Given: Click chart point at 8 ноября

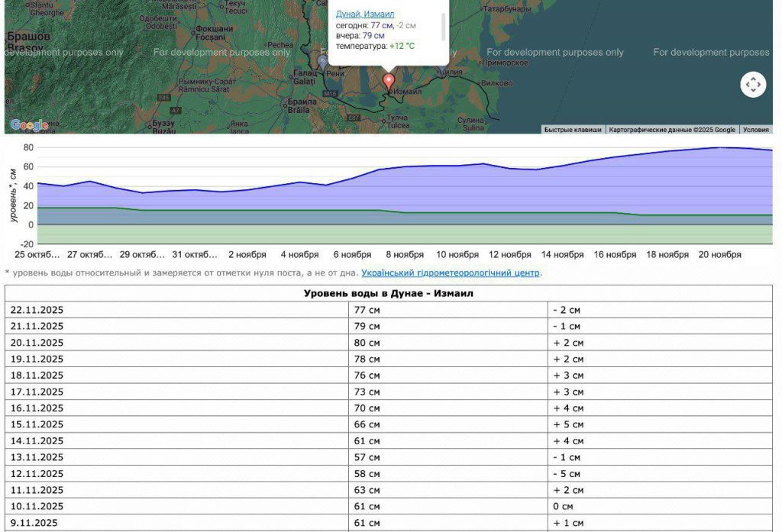Looking at the screenshot, I should 404,167.
